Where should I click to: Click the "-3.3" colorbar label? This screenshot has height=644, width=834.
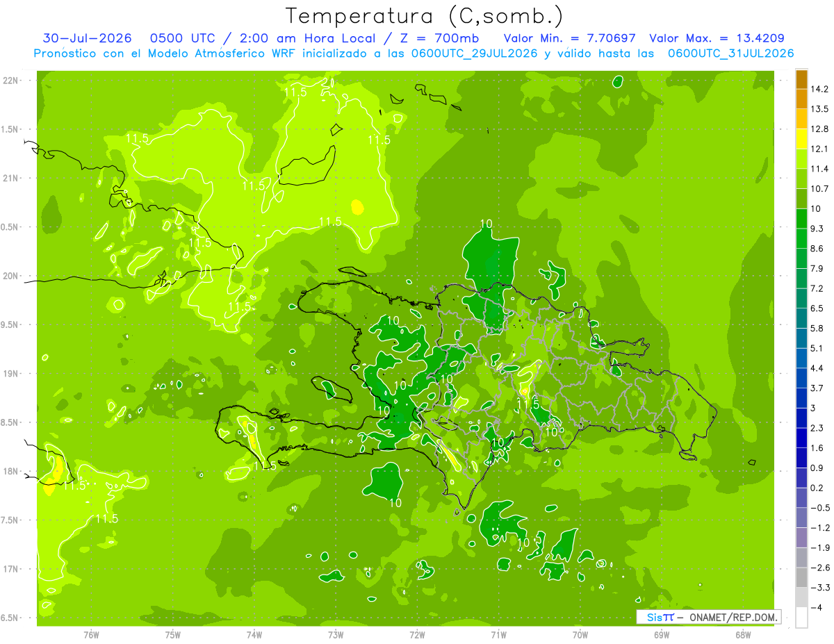point(820,588)
